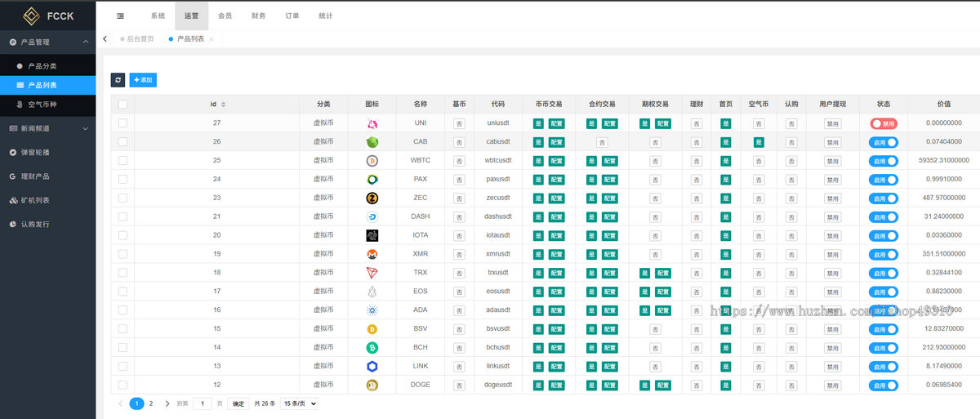Viewport: 980px width, 419px height.
Task: Check the checkbox for the DOGE row
Action: tap(122, 386)
